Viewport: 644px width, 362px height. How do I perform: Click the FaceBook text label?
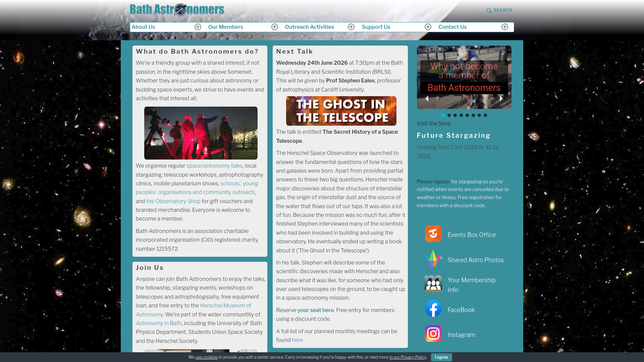461,310
